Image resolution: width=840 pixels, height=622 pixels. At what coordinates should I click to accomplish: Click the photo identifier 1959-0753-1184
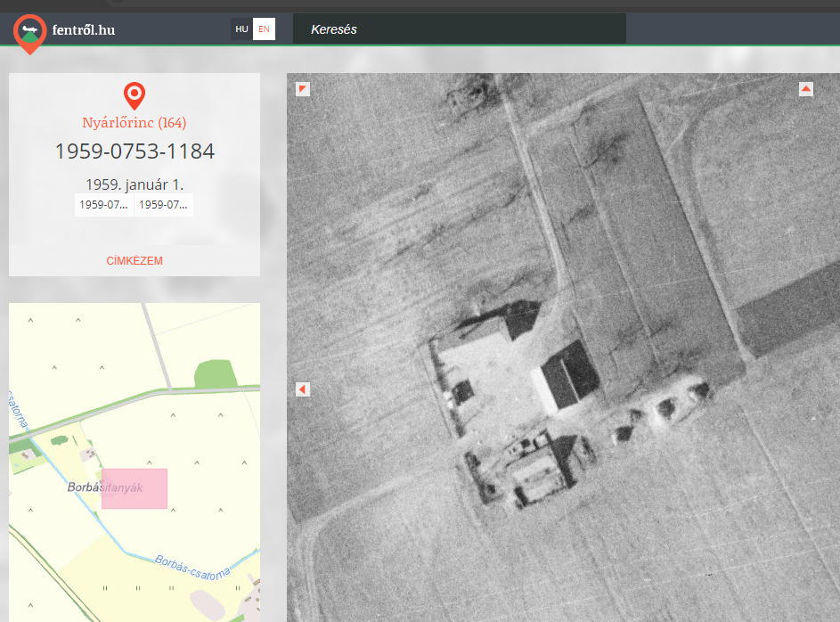135,151
